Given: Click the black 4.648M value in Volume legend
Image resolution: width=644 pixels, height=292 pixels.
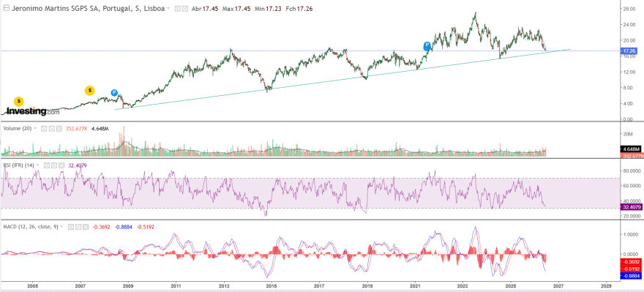Looking at the screenshot, I should (x=100, y=129).
